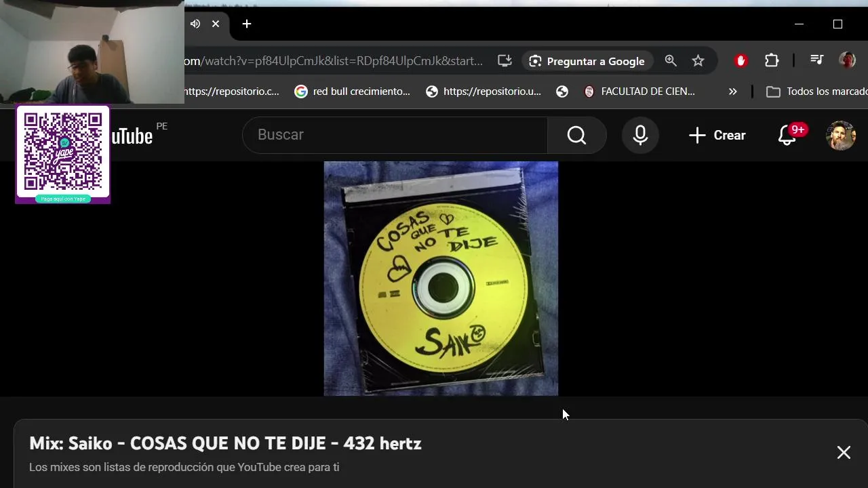This screenshot has height=488, width=868.
Task: Open the zoom magnifier icon
Action: coord(671,61)
